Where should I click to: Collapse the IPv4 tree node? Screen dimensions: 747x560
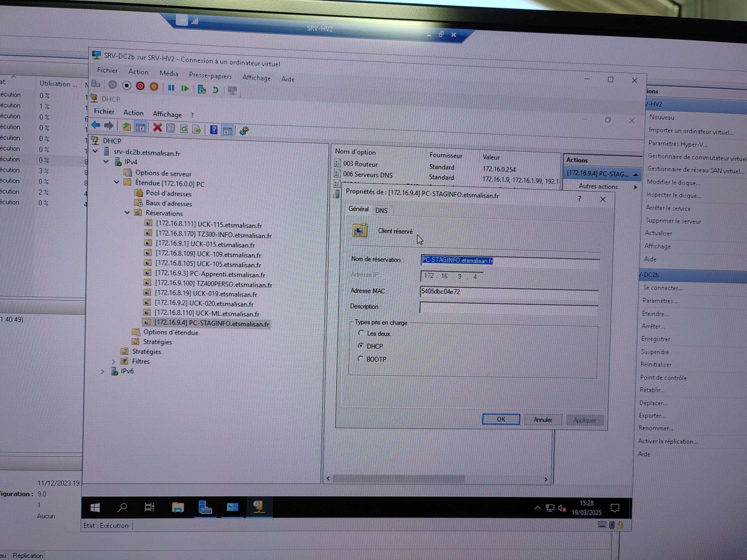click(x=106, y=161)
